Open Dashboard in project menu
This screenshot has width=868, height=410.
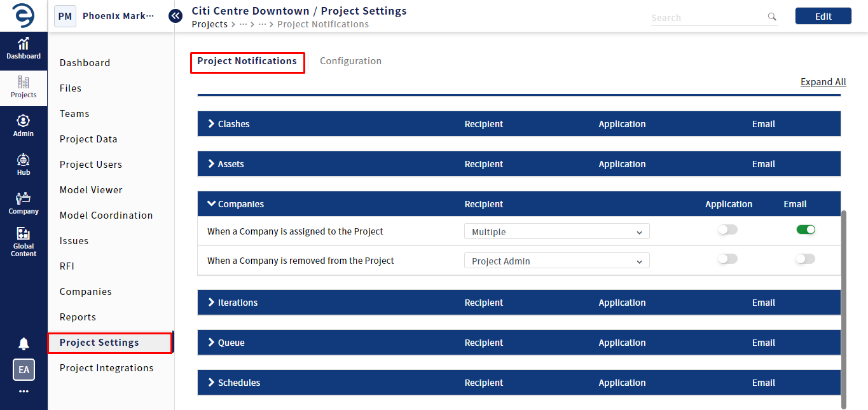pos(85,63)
